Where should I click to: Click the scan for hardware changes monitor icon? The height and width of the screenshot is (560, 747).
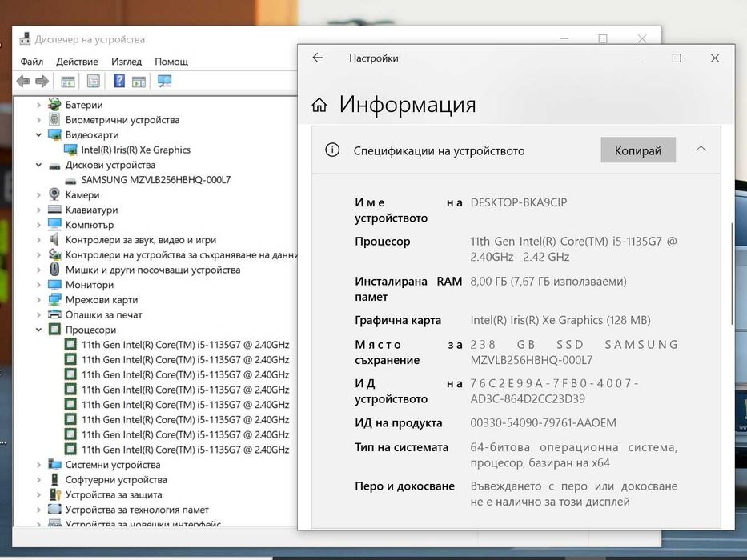tap(164, 81)
